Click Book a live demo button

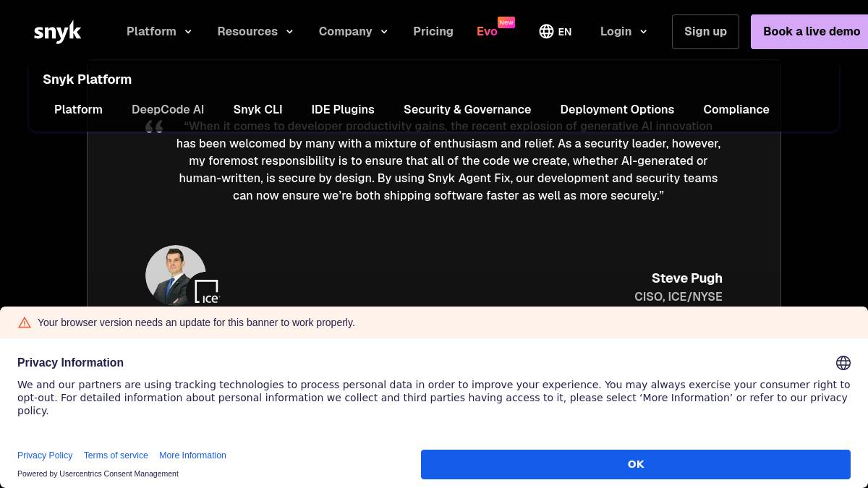(x=810, y=32)
